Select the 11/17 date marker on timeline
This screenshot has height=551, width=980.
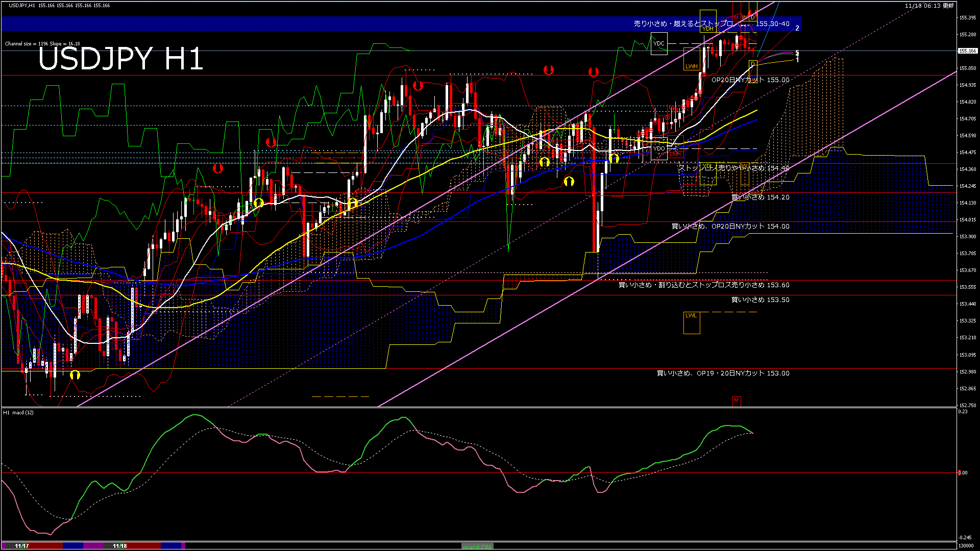tap(21, 546)
